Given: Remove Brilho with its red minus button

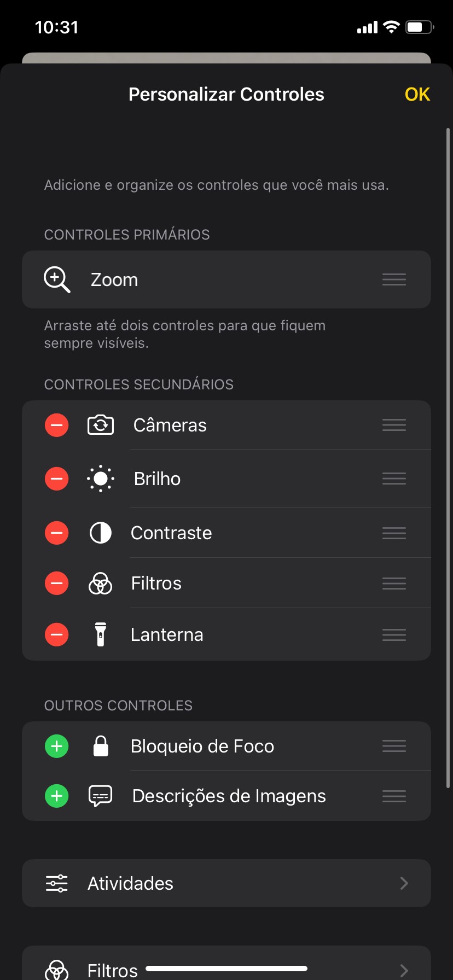Looking at the screenshot, I should click(57, 479).
